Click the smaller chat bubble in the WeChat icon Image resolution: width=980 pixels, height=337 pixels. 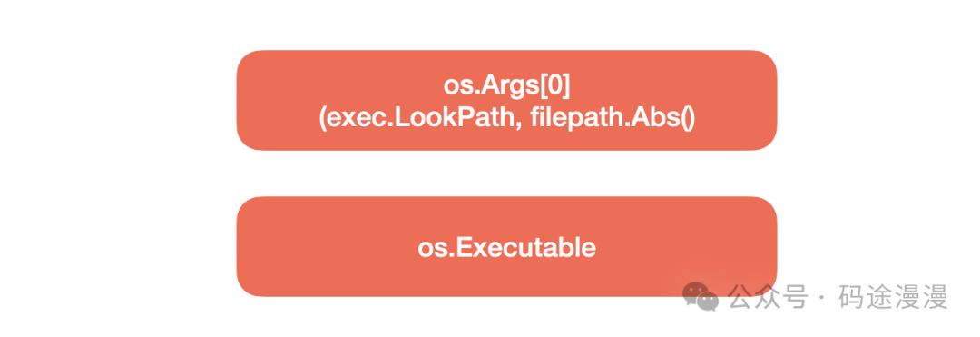[x=709, y=302]
